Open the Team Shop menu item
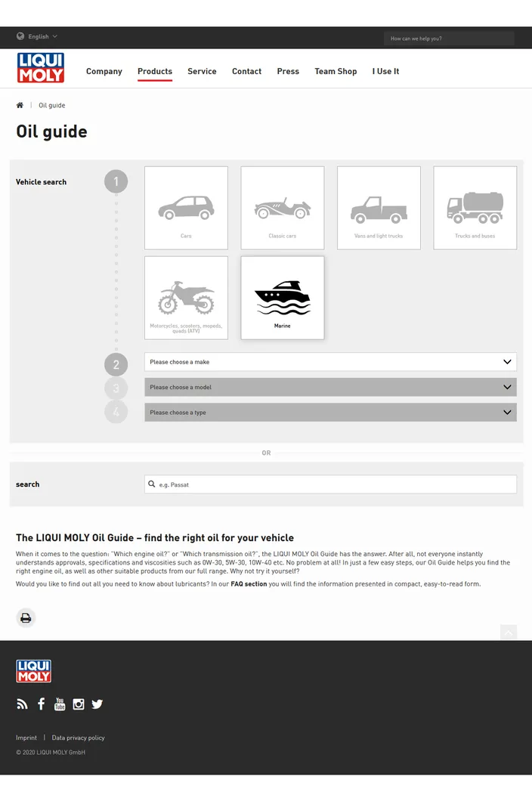 pyautogui.click(x=336, y=71)
